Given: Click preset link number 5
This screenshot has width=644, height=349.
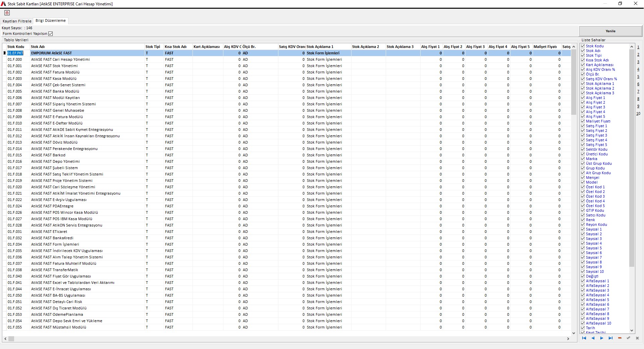Looking at the screenshot, I should pyautogui.click(x=638, y=77).
